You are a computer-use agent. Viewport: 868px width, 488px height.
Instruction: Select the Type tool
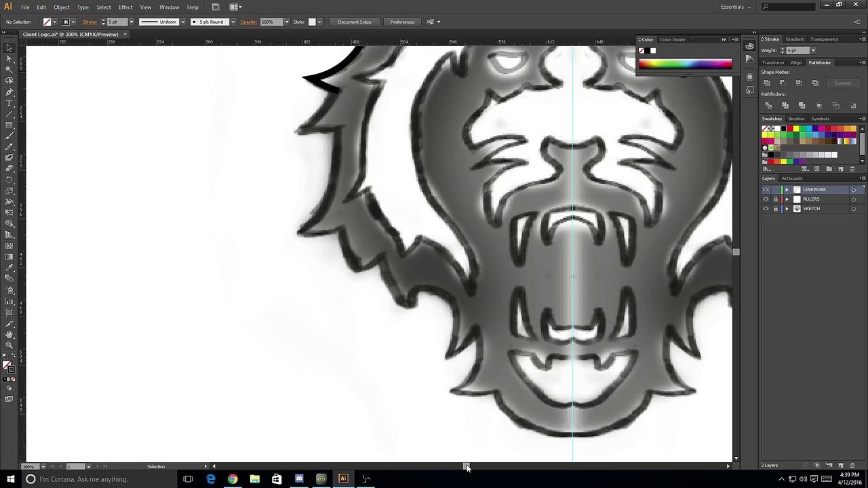pyautogui.click(x=9, y=103)
